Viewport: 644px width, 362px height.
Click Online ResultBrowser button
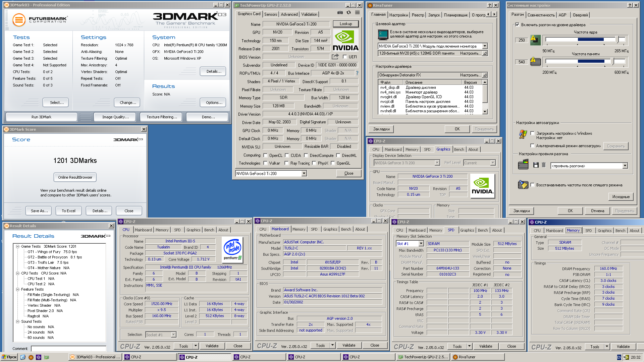(x=75, y=177)
